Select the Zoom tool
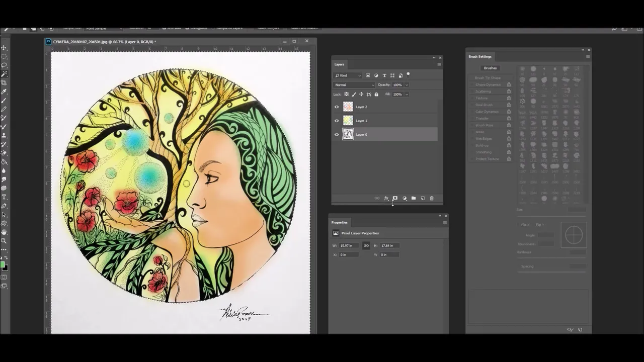The image size is (644, 362). 4,241
